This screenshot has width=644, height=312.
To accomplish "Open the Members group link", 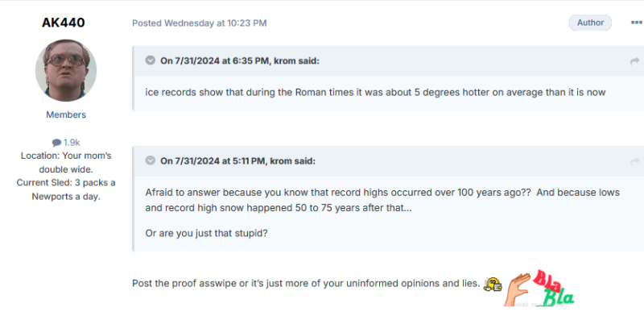I will pyautogui.click(x=66, y=114).
